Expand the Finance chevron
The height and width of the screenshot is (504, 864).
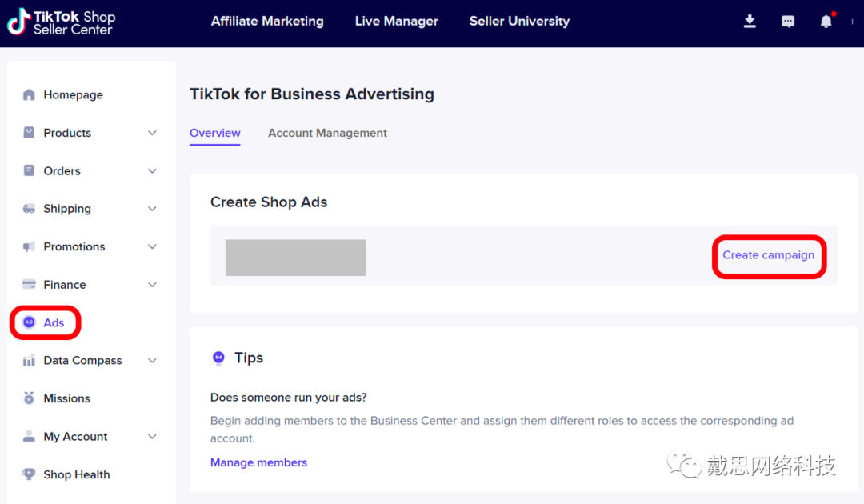click(x=153, y=285)
